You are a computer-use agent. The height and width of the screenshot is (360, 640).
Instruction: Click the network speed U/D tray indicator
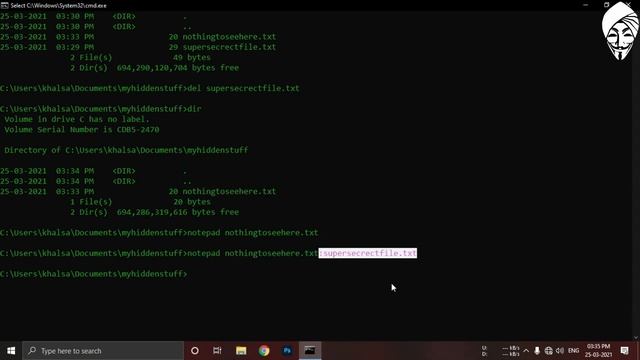(x=500, y=351)
